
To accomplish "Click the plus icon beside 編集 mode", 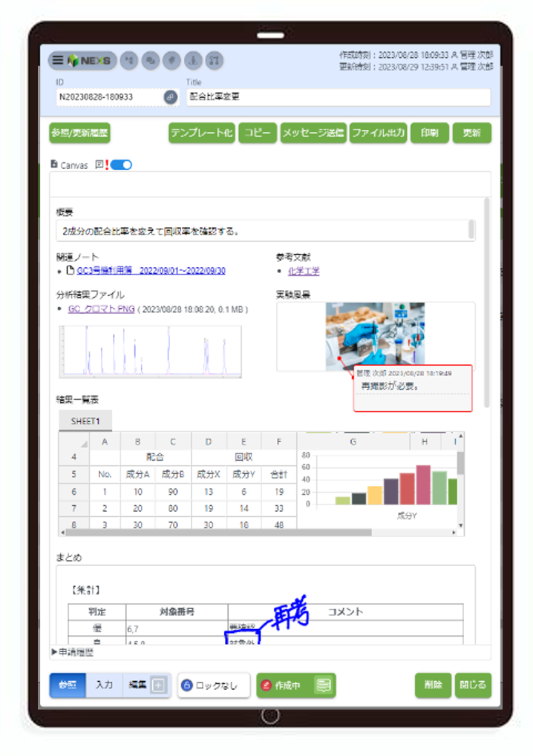I will point(158,686).
